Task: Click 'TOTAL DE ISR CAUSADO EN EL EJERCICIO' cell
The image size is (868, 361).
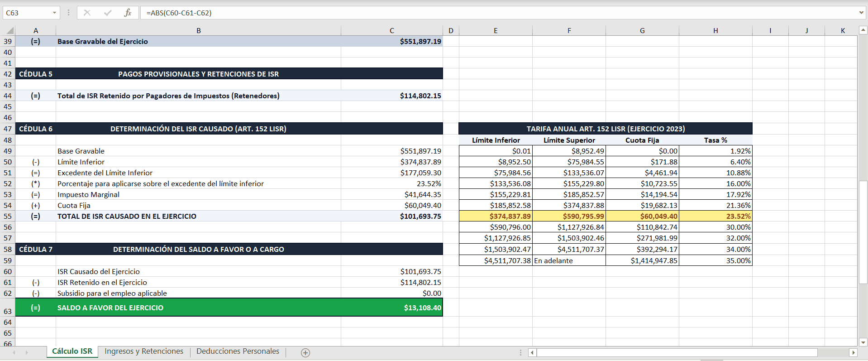Action: [x=198, y=216]
